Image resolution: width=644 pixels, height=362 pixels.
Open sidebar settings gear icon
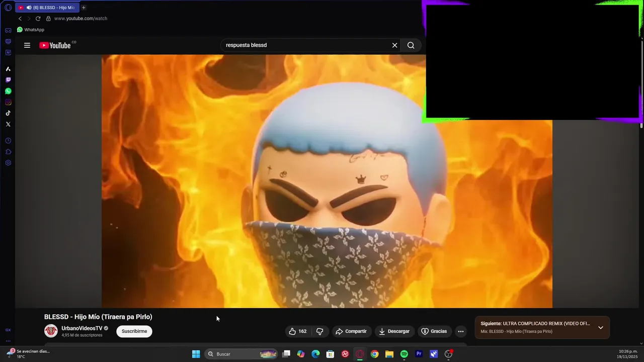pyautogui.click(x=8, y=163)
